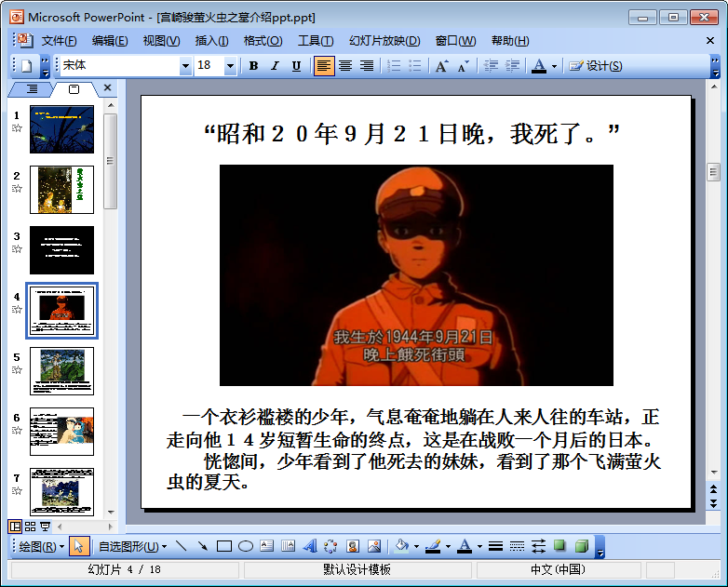Open the 幻灯片放映(D) menu
Viewport: 728px width, 587px height.
point(384,41)
